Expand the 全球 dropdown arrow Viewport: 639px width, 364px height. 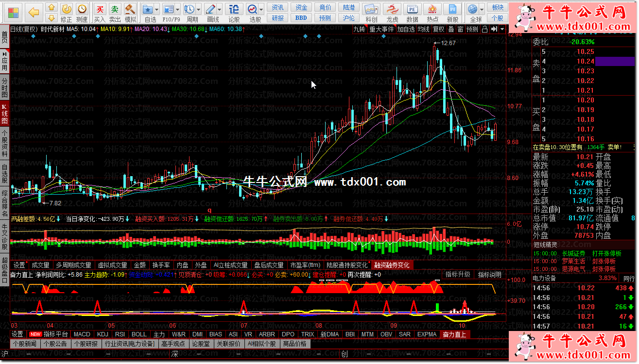click(482, 9)
